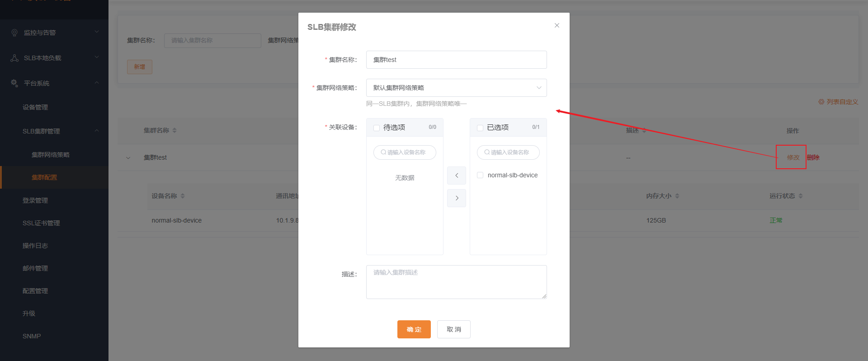This screenshot has height=361, width=868.
Task: Click 删除 for 集群test row
Action: click(x=813, y=157)
